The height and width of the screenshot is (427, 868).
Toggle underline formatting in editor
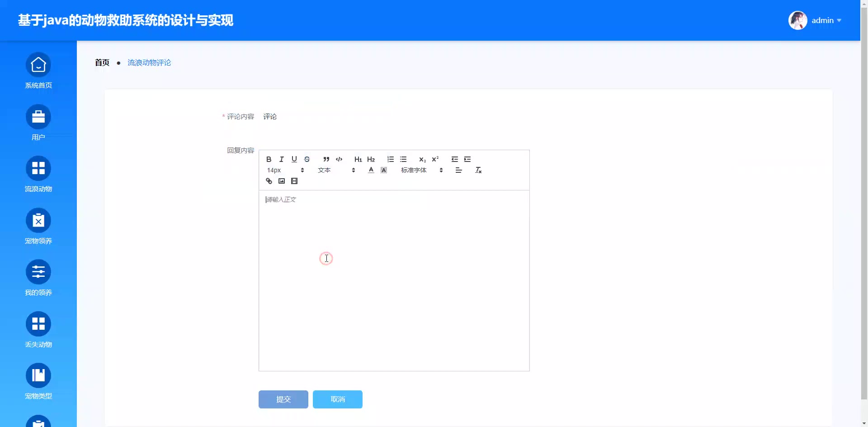click(294, 159)
